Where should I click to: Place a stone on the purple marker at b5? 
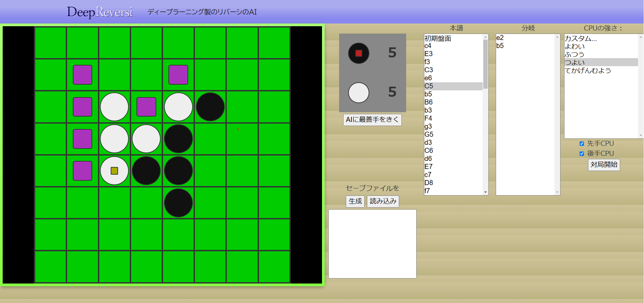pos(83,171)
